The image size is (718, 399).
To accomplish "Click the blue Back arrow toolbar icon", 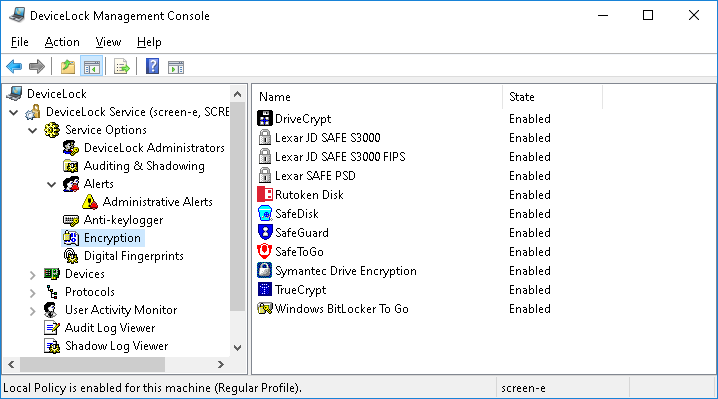I will pyautogui.click(x=14, y=67).
